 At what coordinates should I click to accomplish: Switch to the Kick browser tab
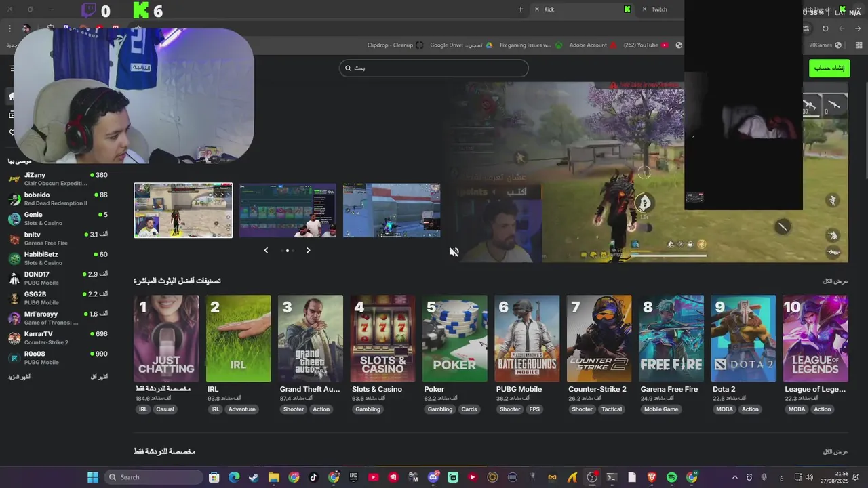pyautogui.click(x=583, y=9)
